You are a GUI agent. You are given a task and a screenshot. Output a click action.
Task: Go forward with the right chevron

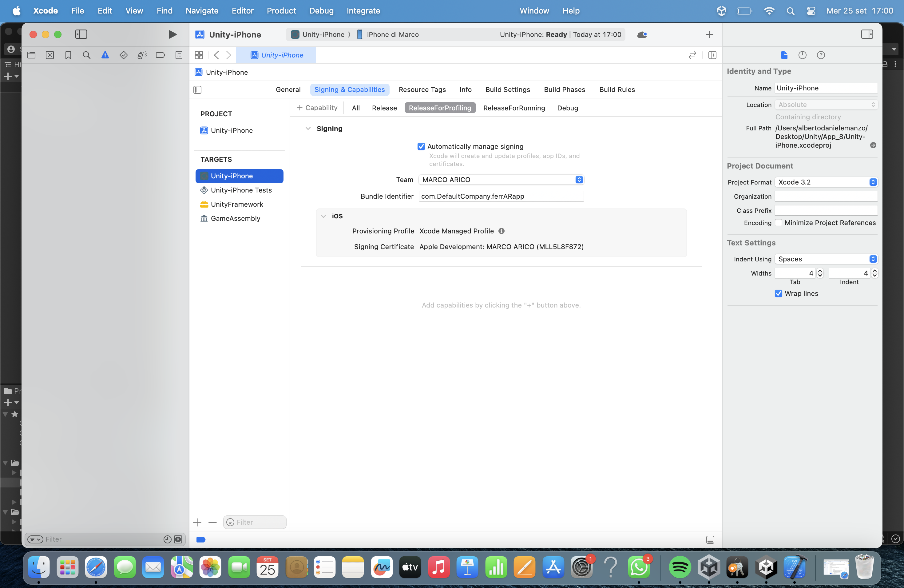(x=229, y=55)
